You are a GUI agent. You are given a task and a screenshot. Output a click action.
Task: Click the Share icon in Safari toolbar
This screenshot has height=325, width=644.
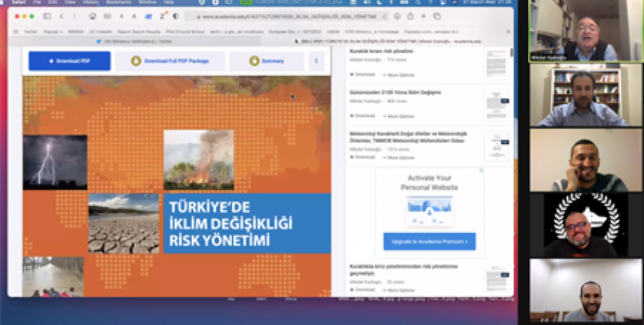coord(411,16)
